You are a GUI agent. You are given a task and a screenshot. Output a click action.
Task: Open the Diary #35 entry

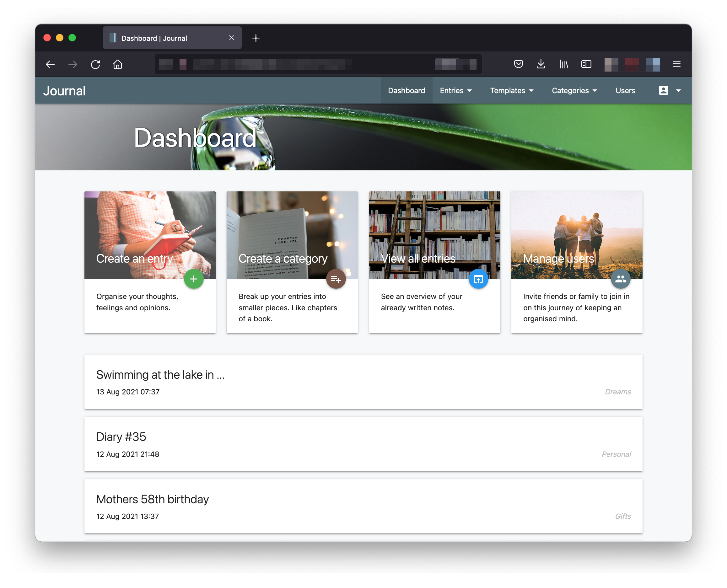[121, 436]
